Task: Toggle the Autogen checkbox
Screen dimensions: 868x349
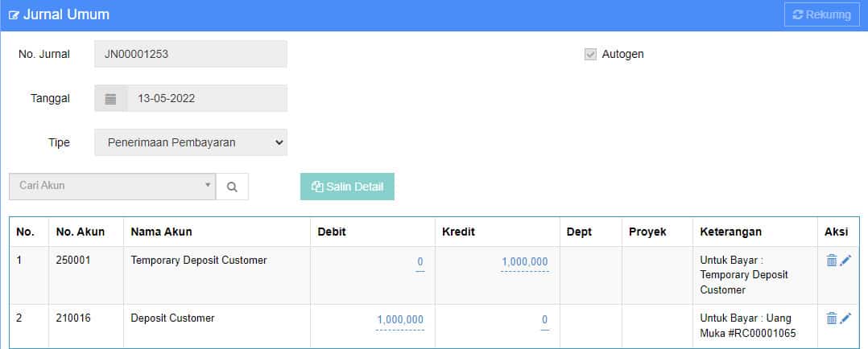Action: (590, 55)
